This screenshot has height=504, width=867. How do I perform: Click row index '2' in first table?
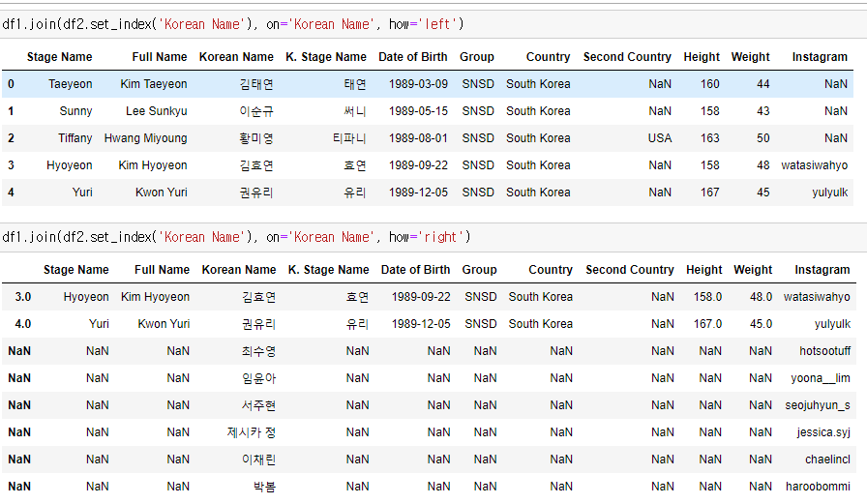[x=11, y=138]
